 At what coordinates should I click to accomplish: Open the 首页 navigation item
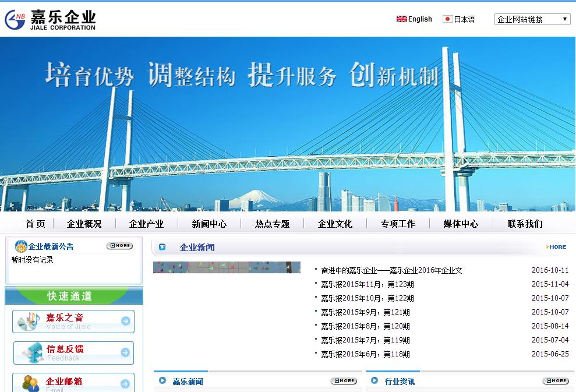tap(35, 224)
